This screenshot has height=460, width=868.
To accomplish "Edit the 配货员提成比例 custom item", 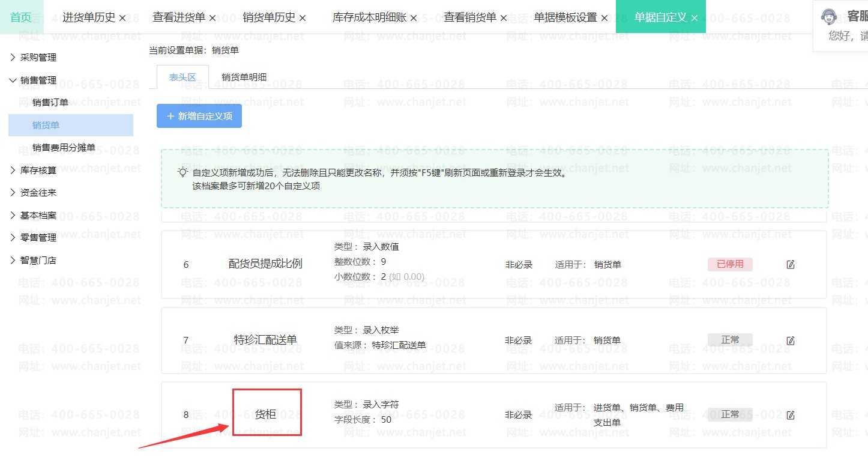I will 791,264.
